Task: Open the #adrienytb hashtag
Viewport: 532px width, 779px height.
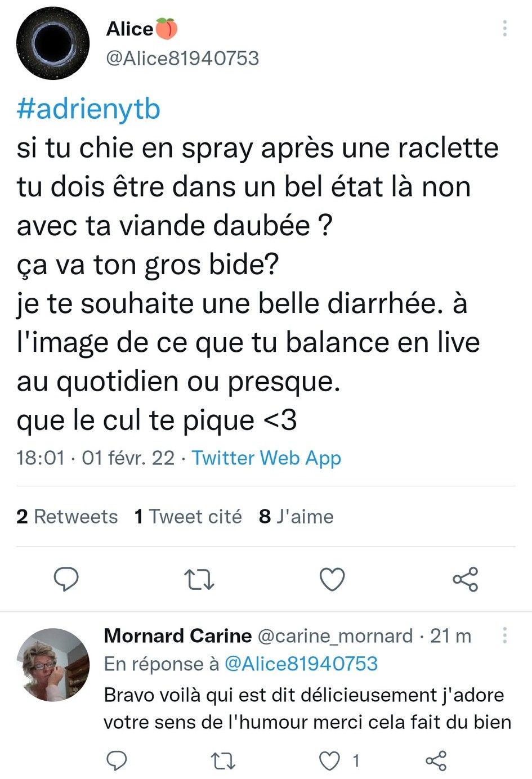Action: coord(88,109)
